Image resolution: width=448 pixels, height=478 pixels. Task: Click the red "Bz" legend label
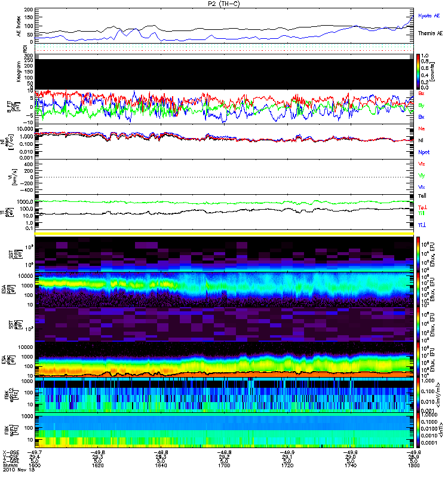(x=421, y=93)
